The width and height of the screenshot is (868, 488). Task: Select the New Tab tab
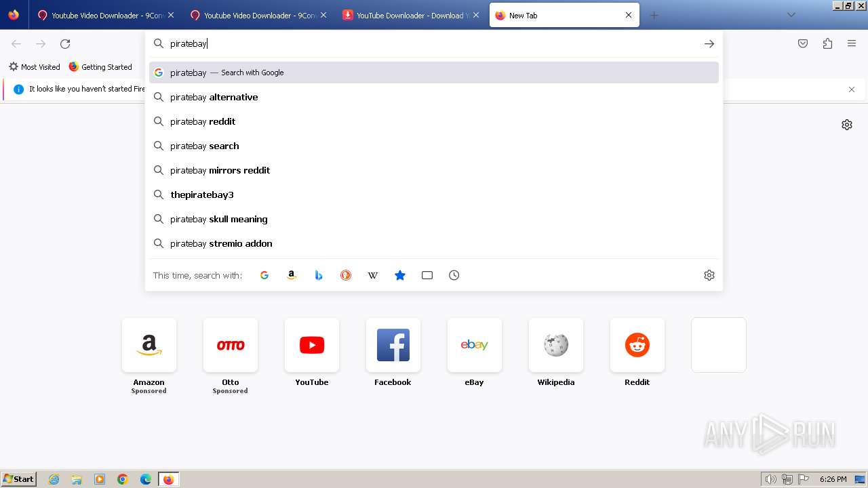point(564,15)
